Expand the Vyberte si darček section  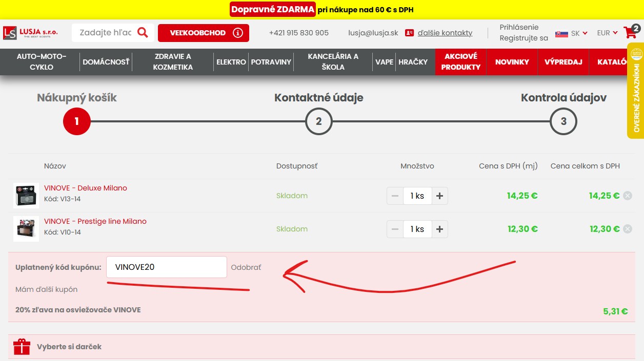(x=69, y=347)
